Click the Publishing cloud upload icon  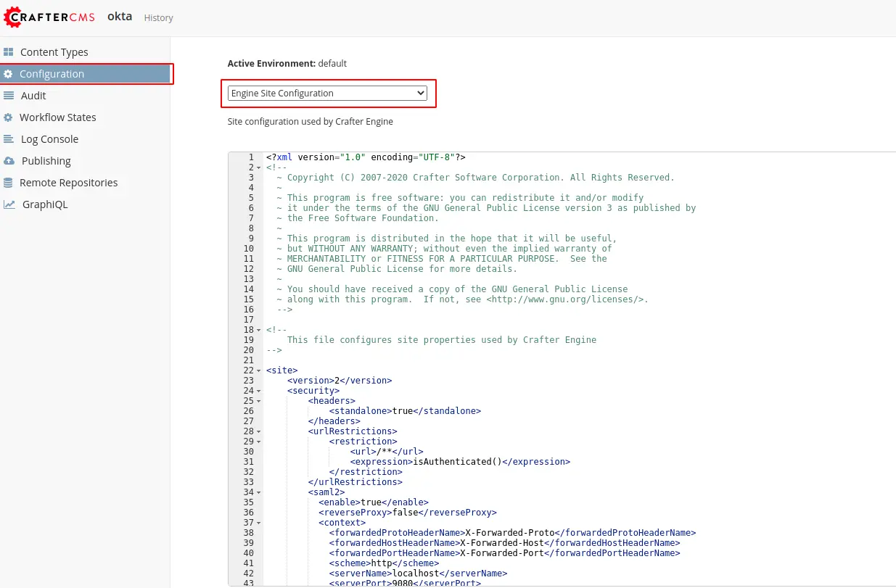tap(9, 161)
